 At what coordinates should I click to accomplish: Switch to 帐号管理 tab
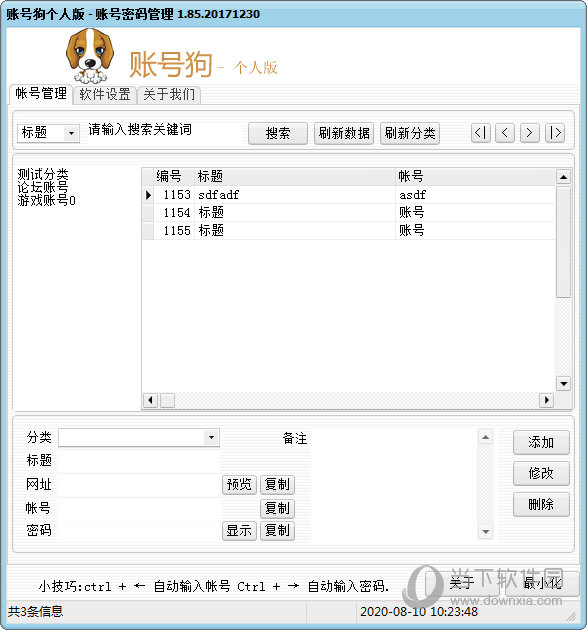pos(41,94)
